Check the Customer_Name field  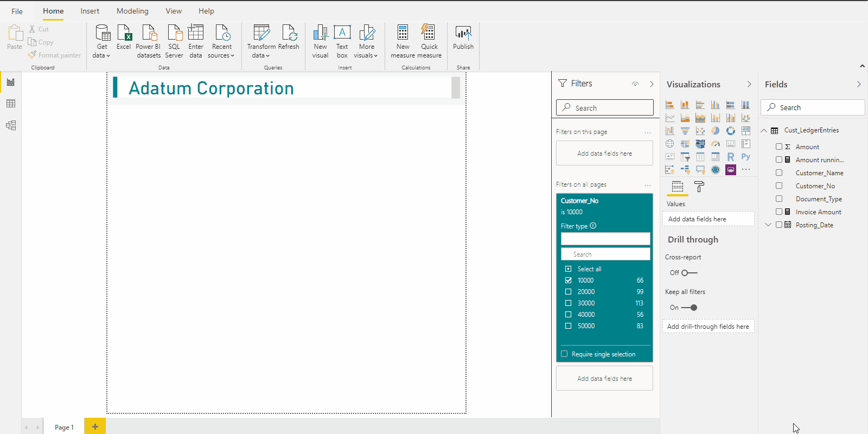[x=779, y=173]
